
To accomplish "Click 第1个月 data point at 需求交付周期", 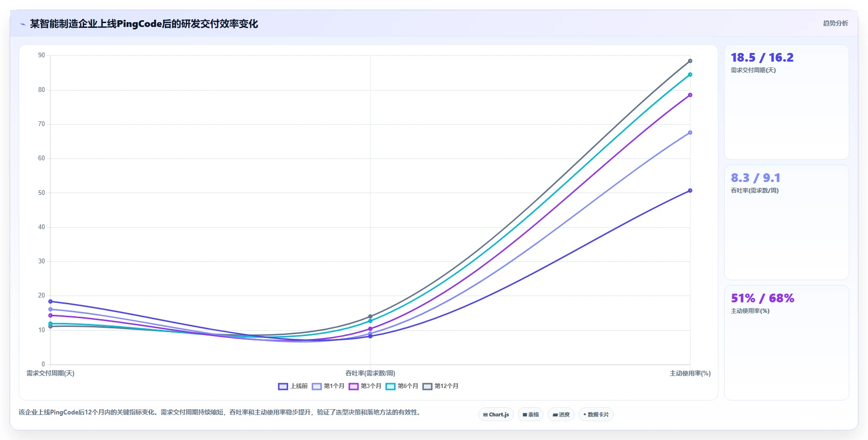I will click(x=51, y=310).
